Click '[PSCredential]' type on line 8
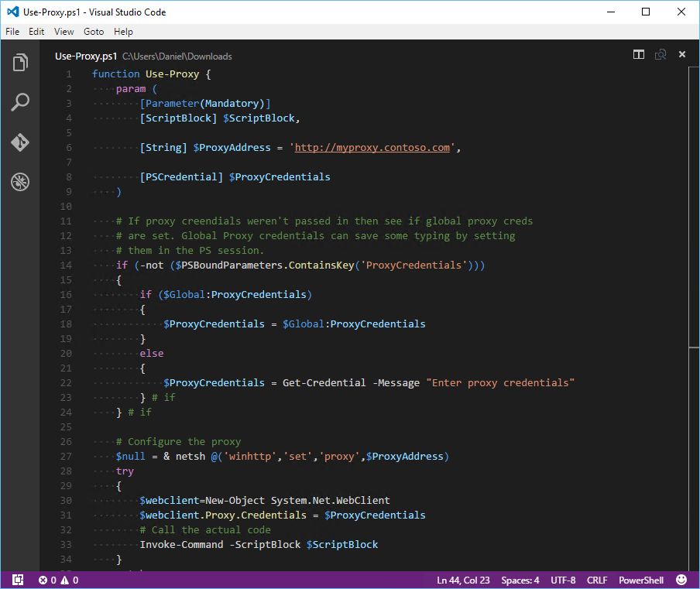700x589 pixels. click(181, 177)
